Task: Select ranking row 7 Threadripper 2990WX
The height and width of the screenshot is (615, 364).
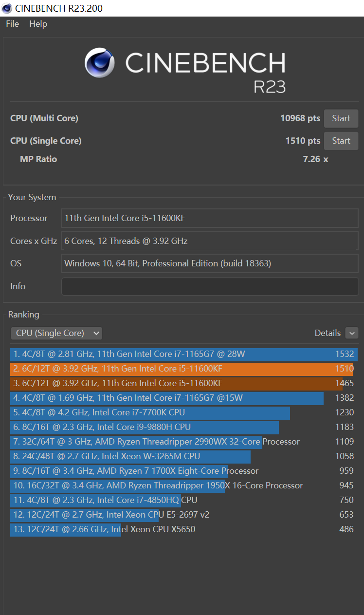Action: pos(184,442)
